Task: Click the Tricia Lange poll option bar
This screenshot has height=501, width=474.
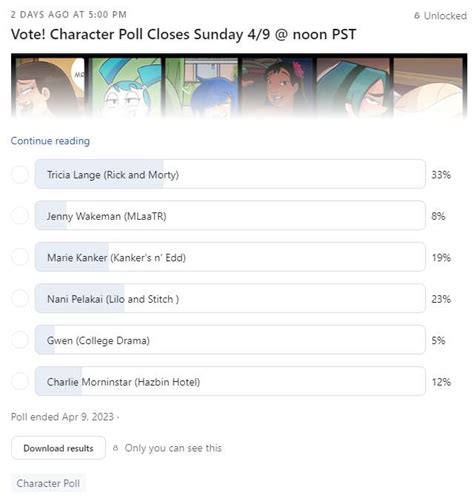Action: (230, 174)
